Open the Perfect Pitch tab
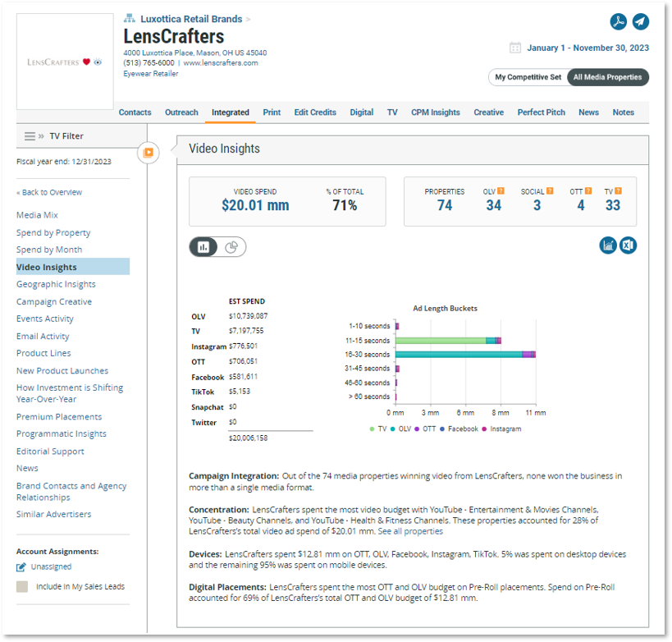The width and height of the screenshot is (672, 642). point(541,112)
